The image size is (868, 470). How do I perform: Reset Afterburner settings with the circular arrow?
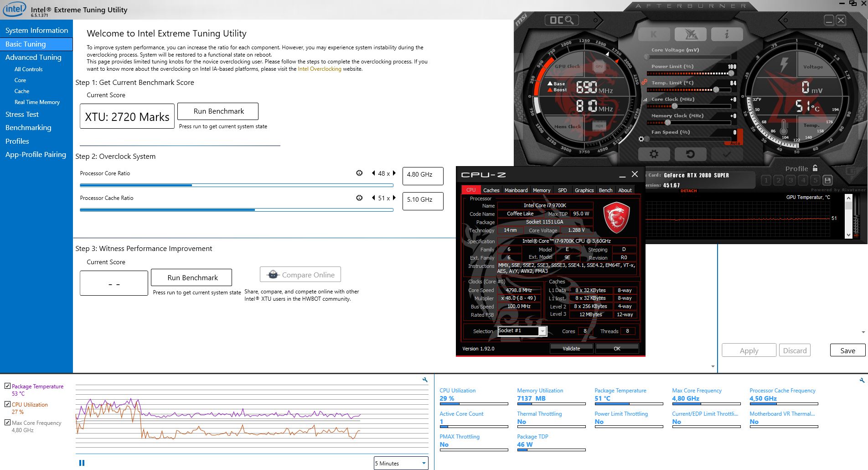[x=690, y=154]
